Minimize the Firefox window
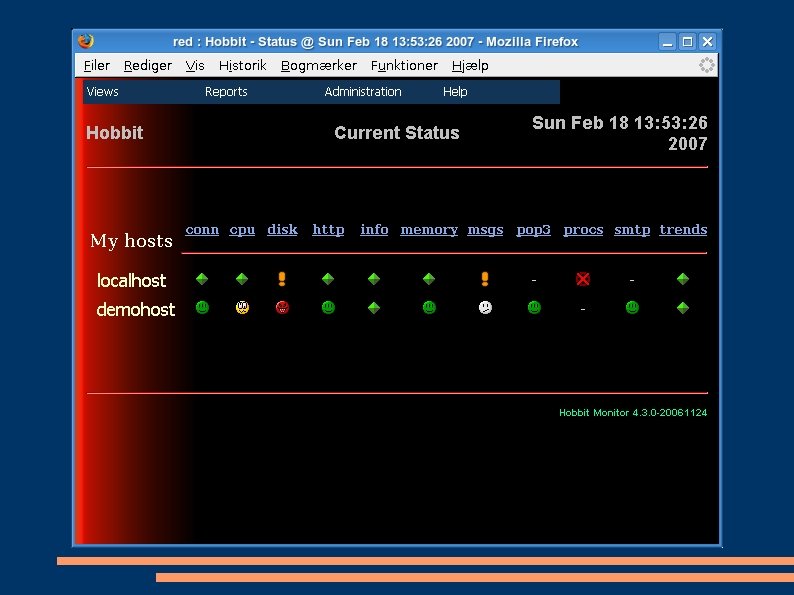The width and height of the screenshot is (794, 595). (x=667, y=42)
